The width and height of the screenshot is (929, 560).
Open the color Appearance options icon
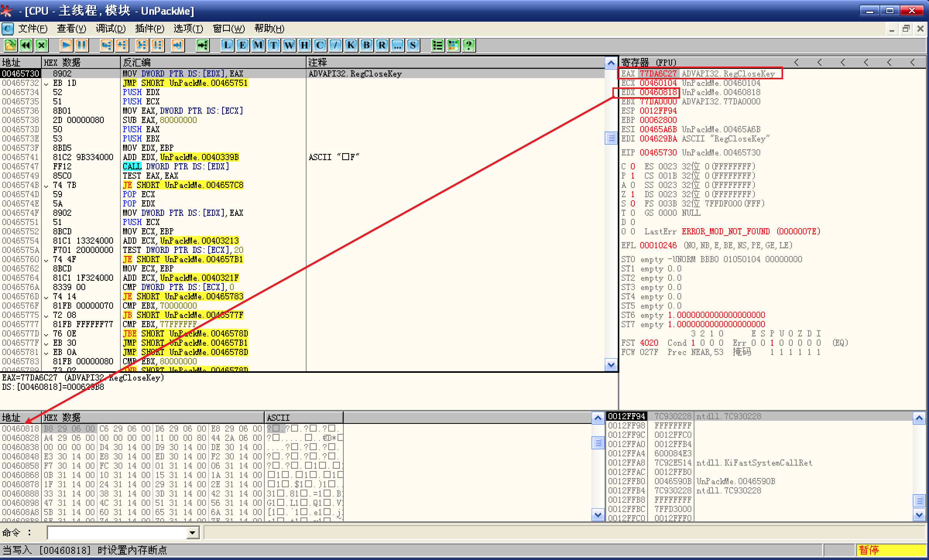pos(453,45)
